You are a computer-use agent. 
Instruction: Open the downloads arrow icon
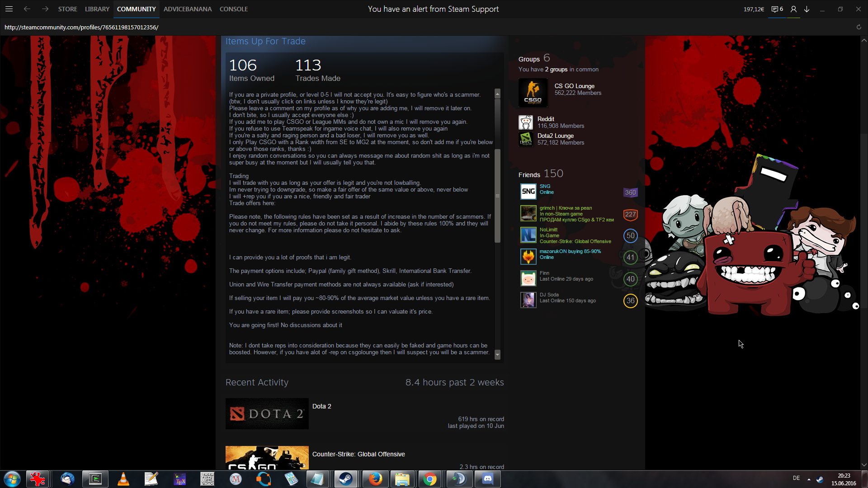tap(807, 9)
